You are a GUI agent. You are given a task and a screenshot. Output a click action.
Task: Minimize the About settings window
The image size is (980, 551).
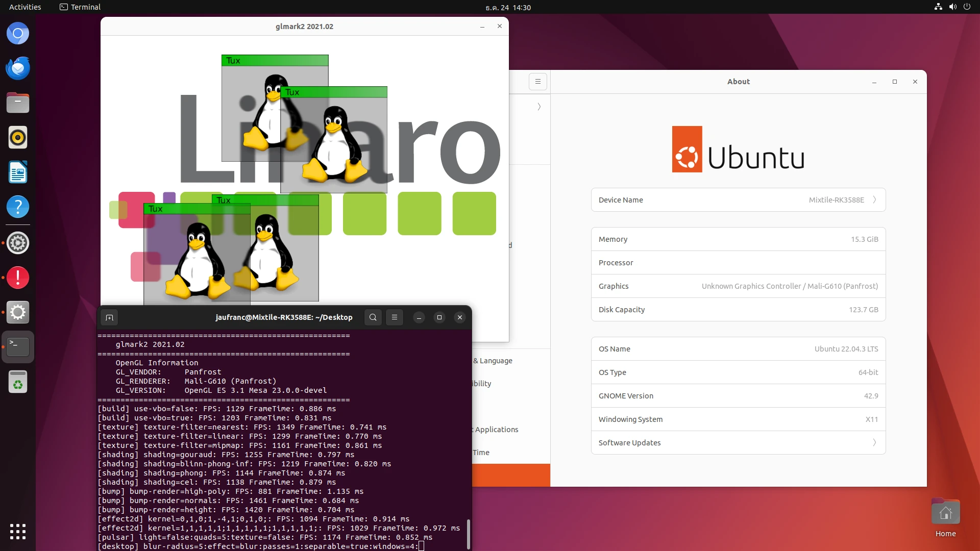click(874, 82)
